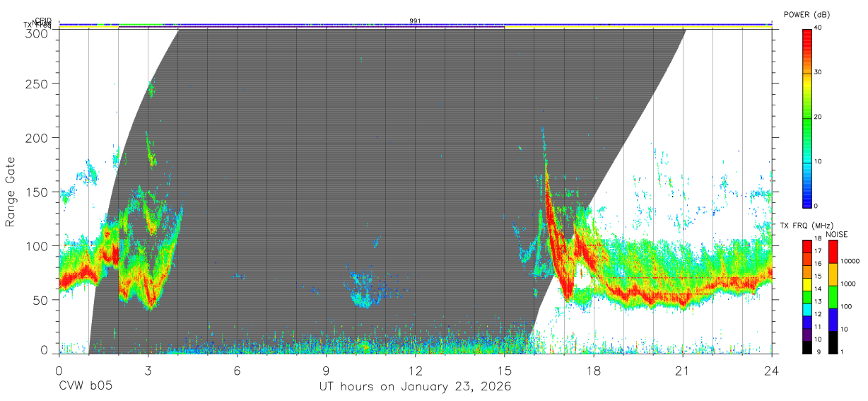Click the 250 Range Gate tick label
Viewport: 868px width, 401px height.
[x=37, y=83]
